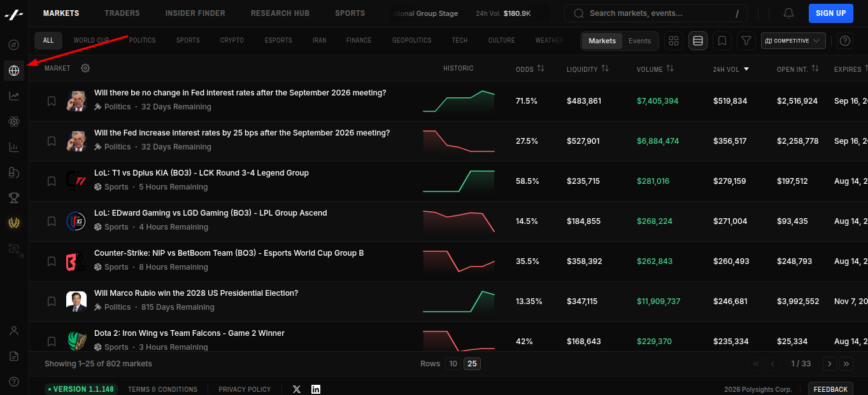
Task: Select the Markets view toggle
Action: pyautogui.click(x=602, y=41)
